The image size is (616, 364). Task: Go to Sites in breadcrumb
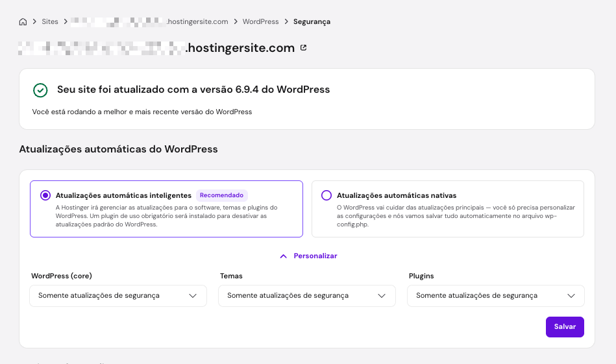[50, 21]
